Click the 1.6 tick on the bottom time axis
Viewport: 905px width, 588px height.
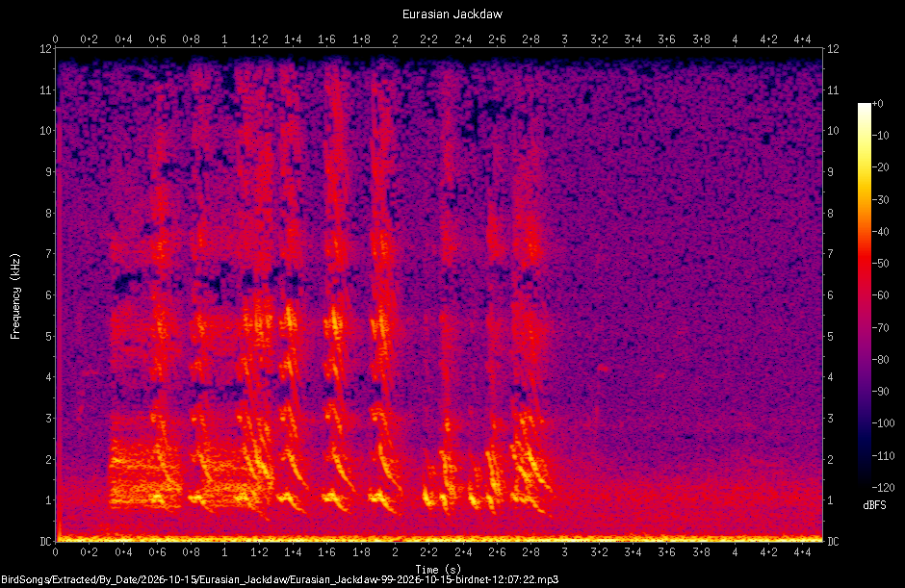[x=326, y=552]
